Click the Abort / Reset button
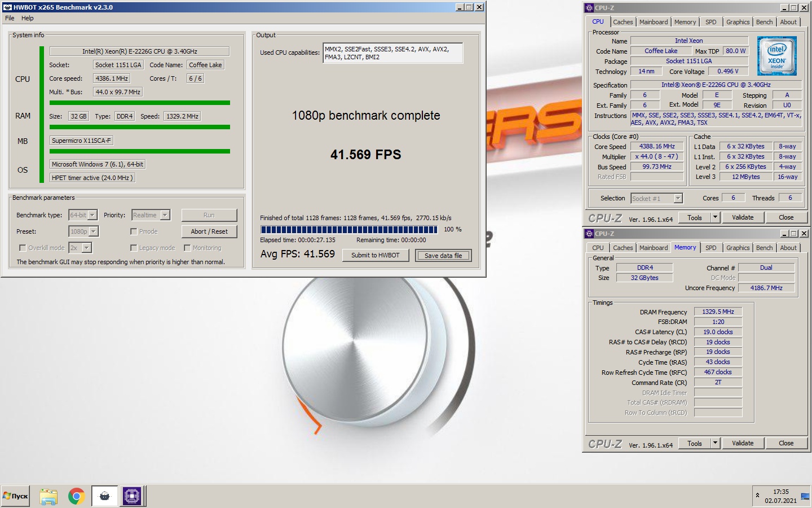 click(209, 231)
